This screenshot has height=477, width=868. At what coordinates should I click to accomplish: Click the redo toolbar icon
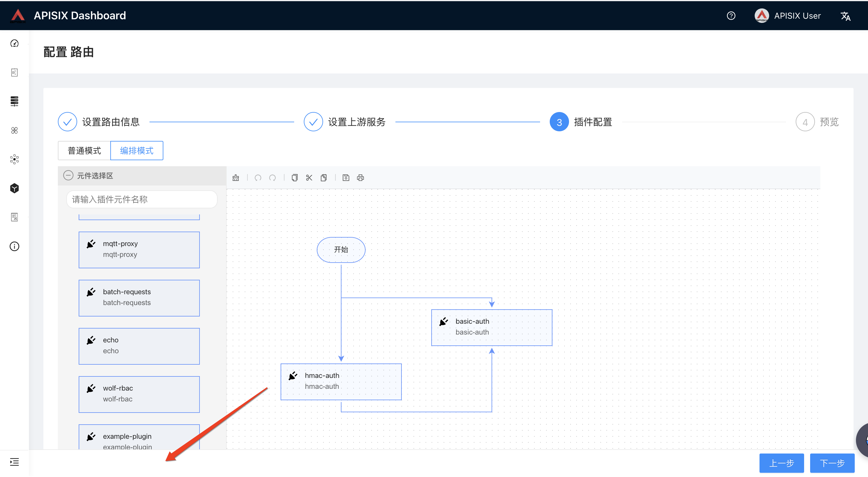click(272, 177)
